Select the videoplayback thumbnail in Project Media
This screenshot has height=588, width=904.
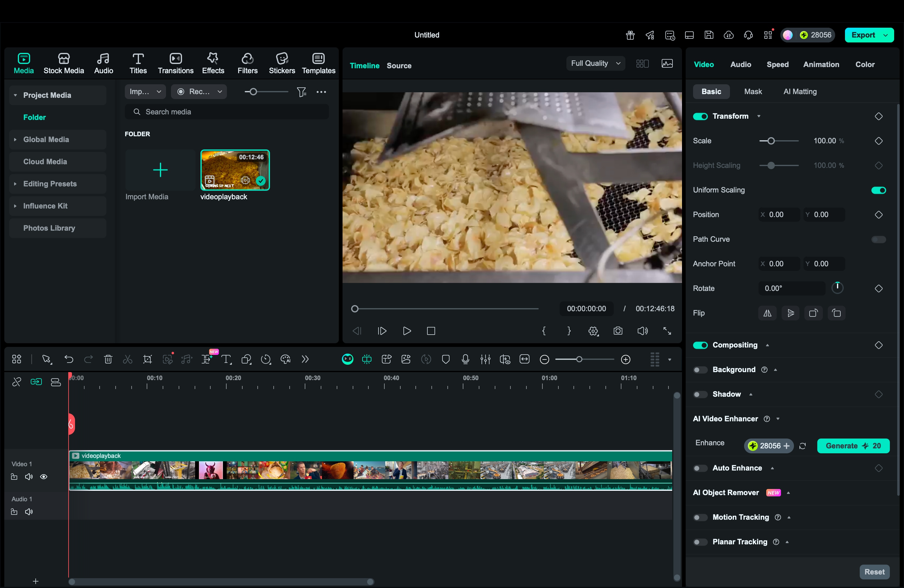click(235, 170)
